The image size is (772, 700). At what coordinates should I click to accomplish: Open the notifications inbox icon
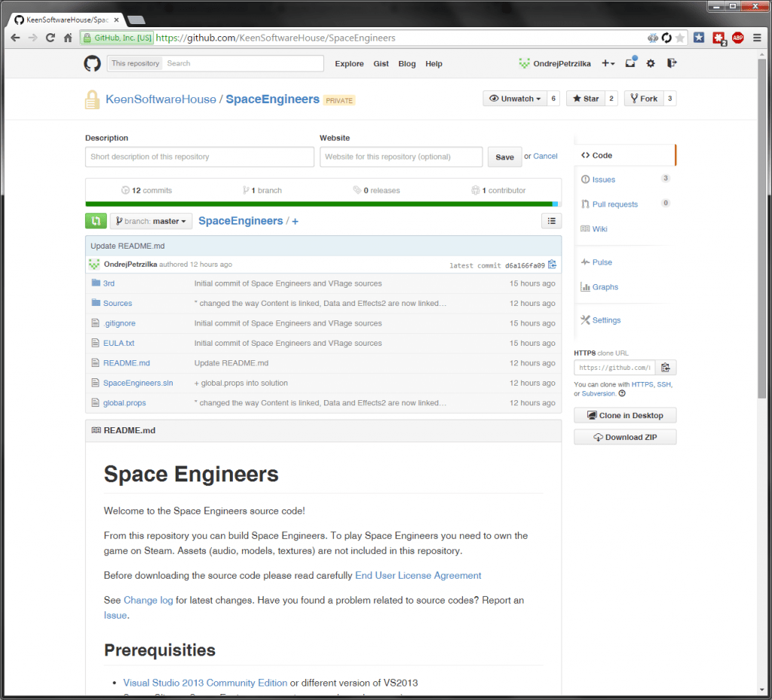[630, 63]
